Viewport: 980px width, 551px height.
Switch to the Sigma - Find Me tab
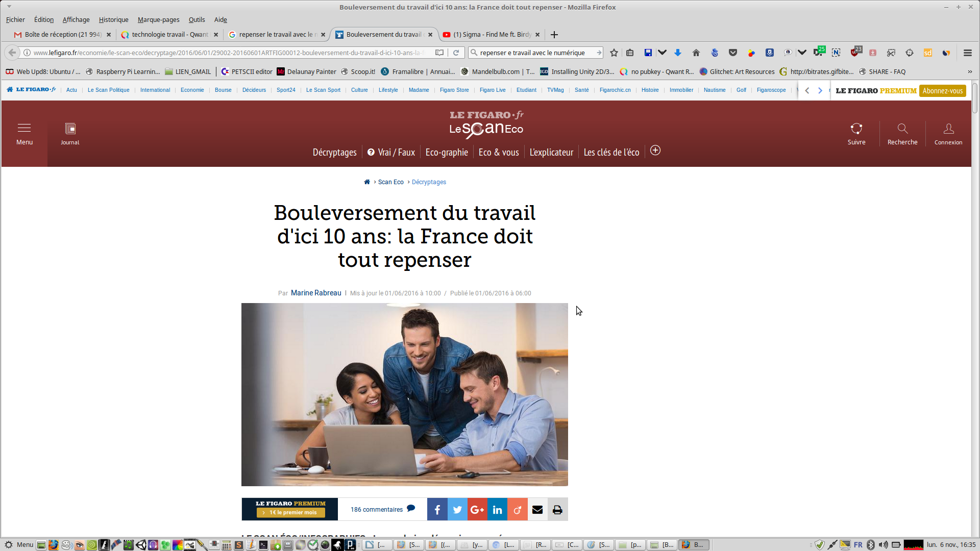pos(491,34)
